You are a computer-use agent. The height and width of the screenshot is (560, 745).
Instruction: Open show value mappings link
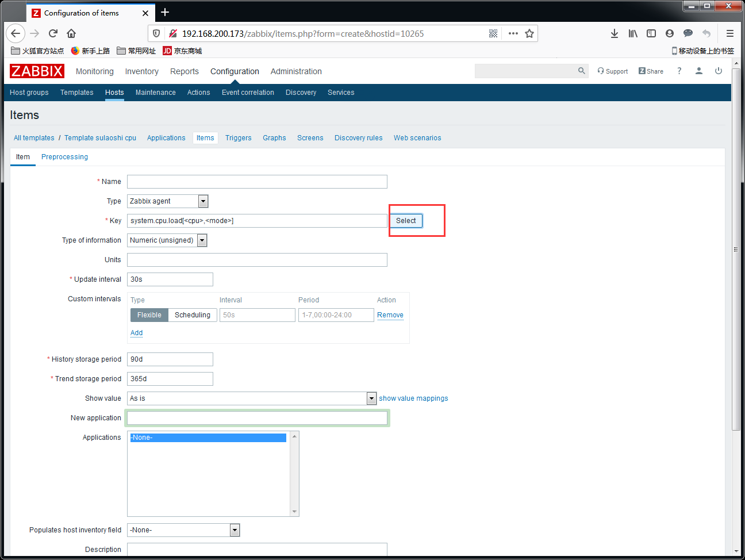(x=413, y=398)
